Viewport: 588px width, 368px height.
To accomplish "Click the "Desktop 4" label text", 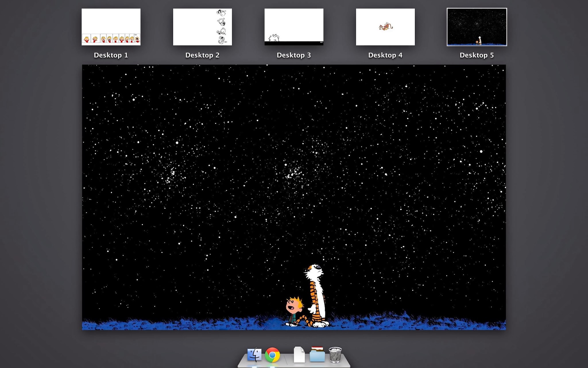I will 385,55.
